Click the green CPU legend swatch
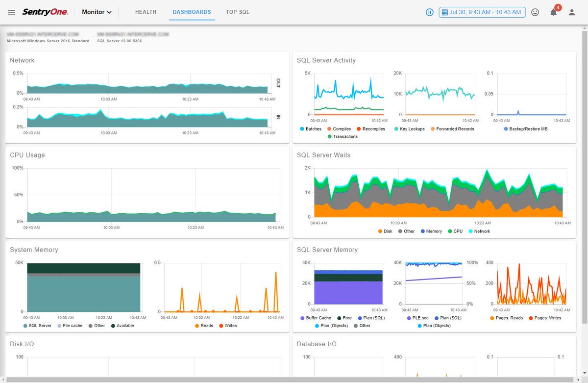Image resolution: width=588 pixels, height=383 pixels. click(450, 231)
